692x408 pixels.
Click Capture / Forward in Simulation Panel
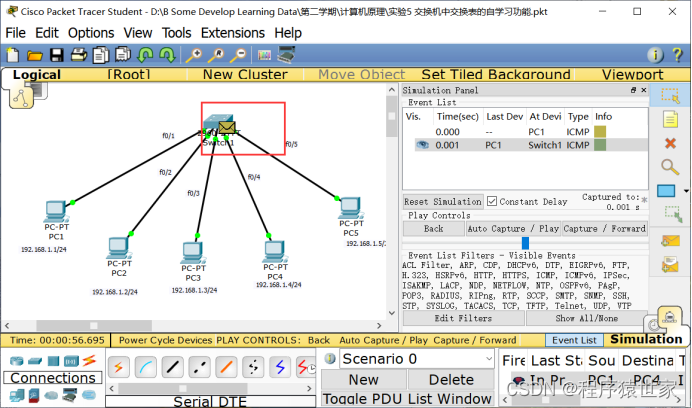click(605, 228)
